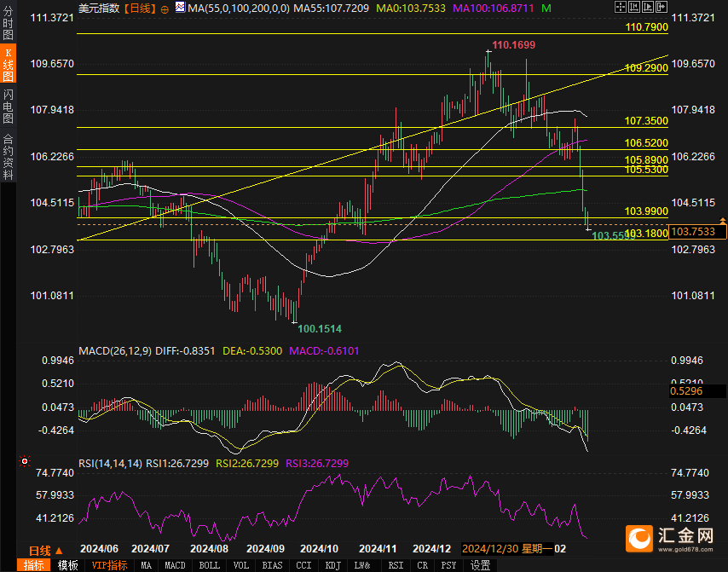This screenshot has height=572, width=728.
Task: Open the VIP指标 tab
Action: click(x=109, y=565)
